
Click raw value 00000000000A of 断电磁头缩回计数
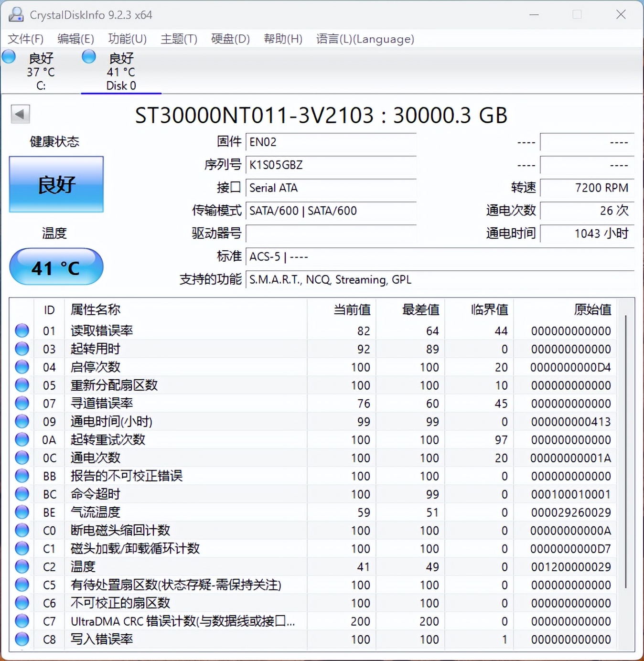click(570, 531)
